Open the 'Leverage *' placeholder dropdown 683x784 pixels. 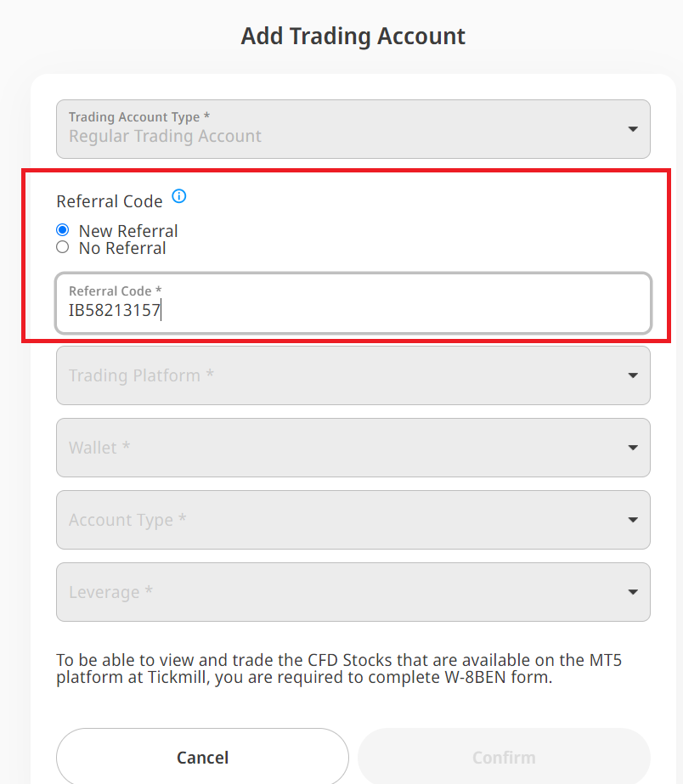(x=340, y=592)
